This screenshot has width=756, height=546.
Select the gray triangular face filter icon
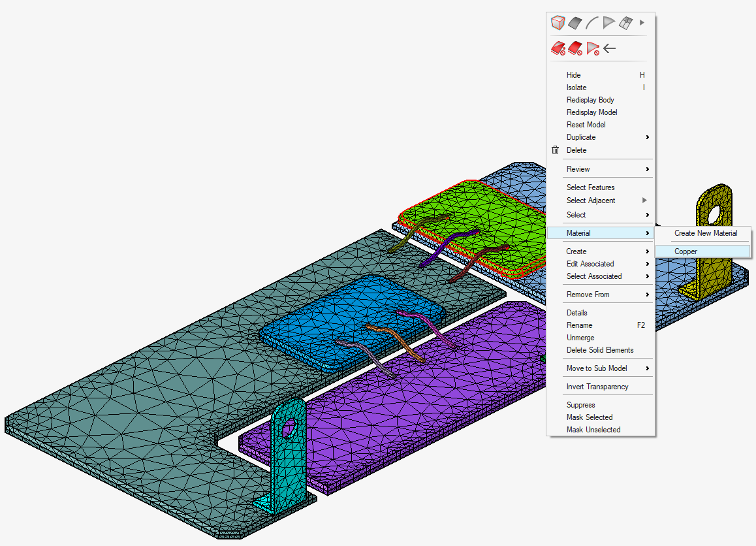608,23
